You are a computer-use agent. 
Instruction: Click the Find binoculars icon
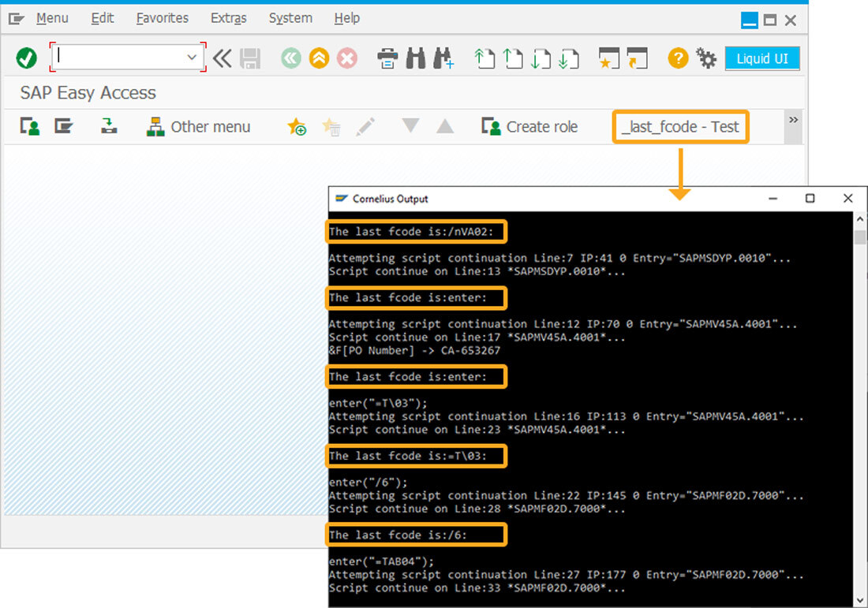416,58
